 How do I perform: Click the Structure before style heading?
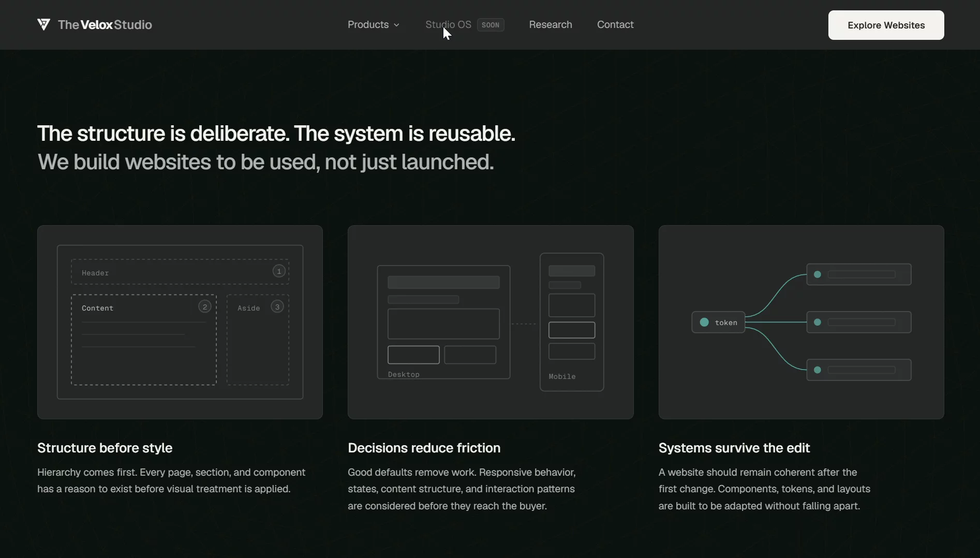pos(105,448)
